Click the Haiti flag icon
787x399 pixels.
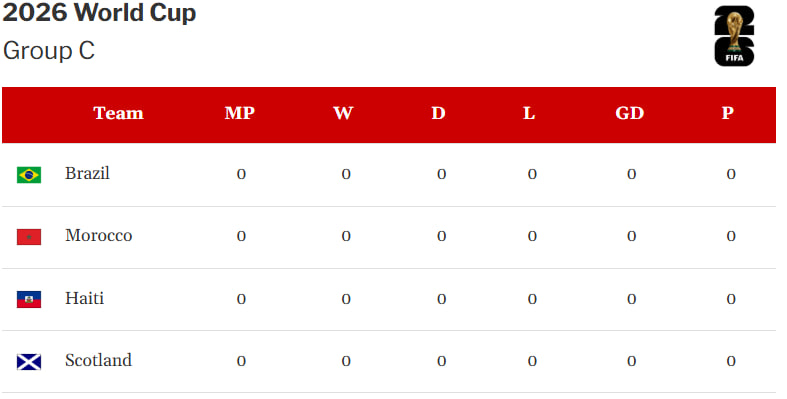29,299
